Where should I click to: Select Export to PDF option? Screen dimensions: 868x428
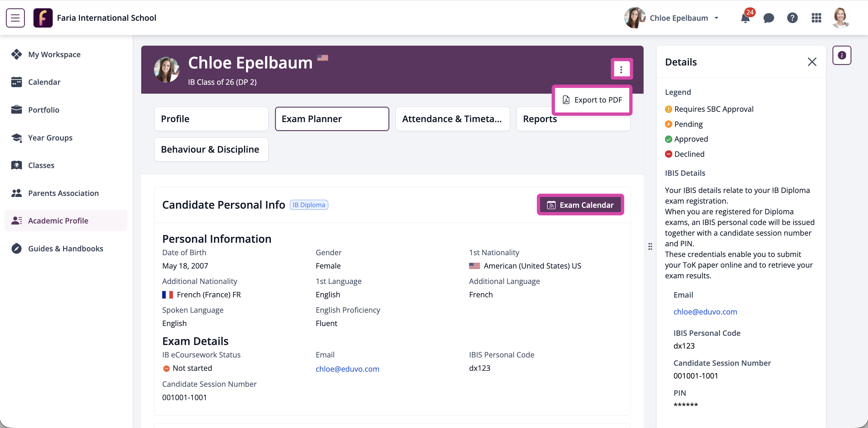pyautogui.click(x=592, y=100)
